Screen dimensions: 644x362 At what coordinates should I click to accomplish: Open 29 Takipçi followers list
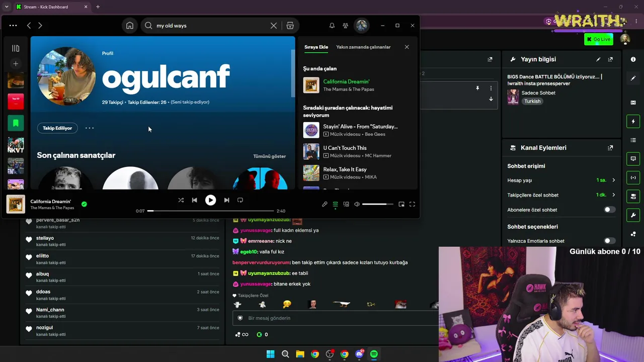pos(113,102)
